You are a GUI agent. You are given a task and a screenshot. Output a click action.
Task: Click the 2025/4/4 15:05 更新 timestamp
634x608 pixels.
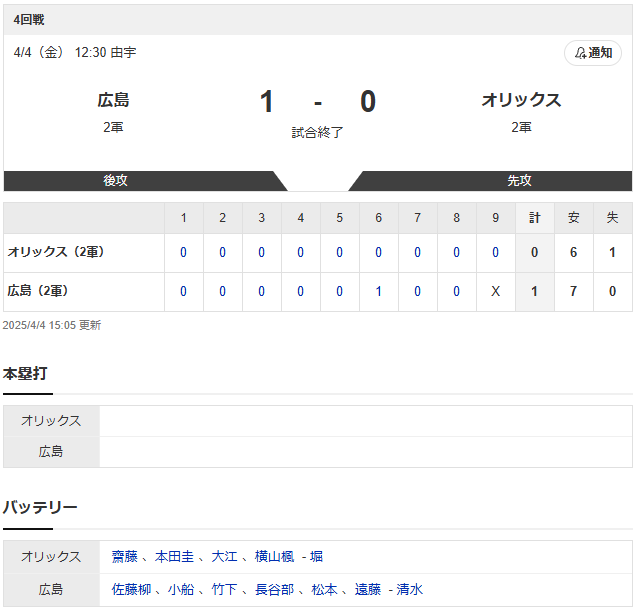[52, 325]
